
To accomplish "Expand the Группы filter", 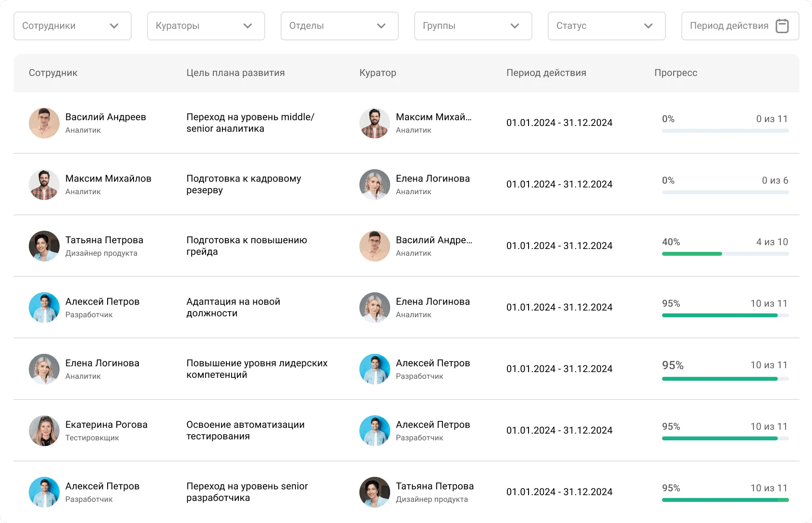I will click(473, 26).
